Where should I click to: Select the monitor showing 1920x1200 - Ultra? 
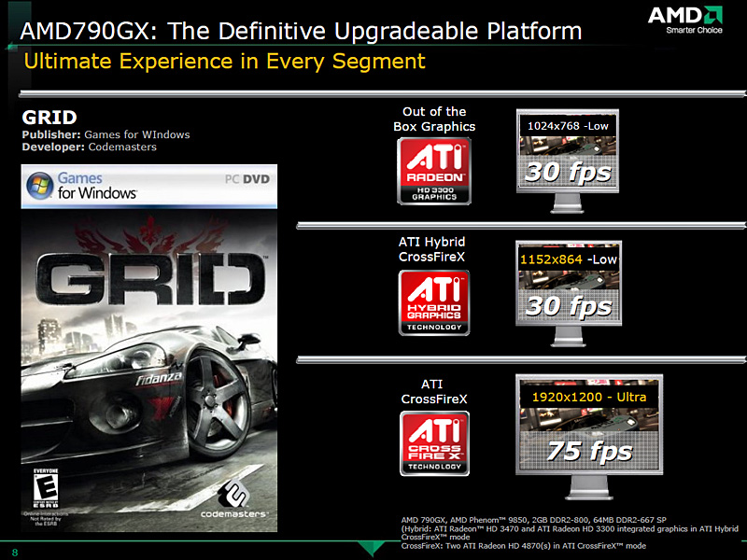pos(589,437)
